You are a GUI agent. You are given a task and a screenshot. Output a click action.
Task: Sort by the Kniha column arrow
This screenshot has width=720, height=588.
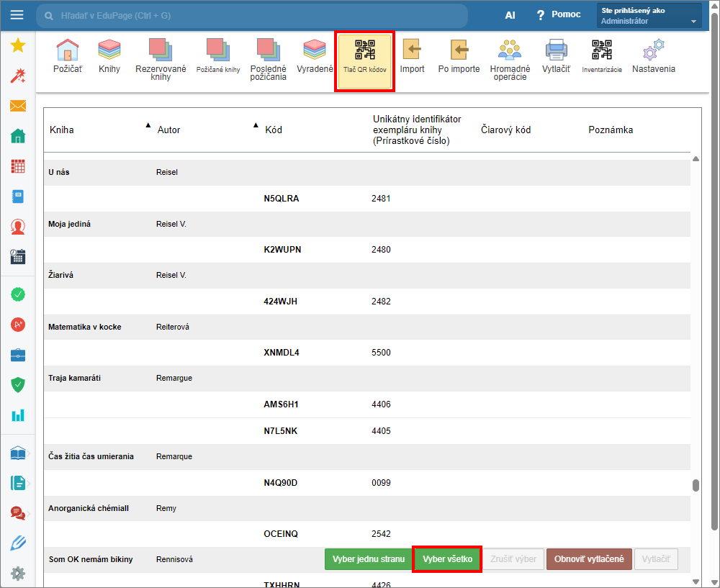(x=148, y=125)
